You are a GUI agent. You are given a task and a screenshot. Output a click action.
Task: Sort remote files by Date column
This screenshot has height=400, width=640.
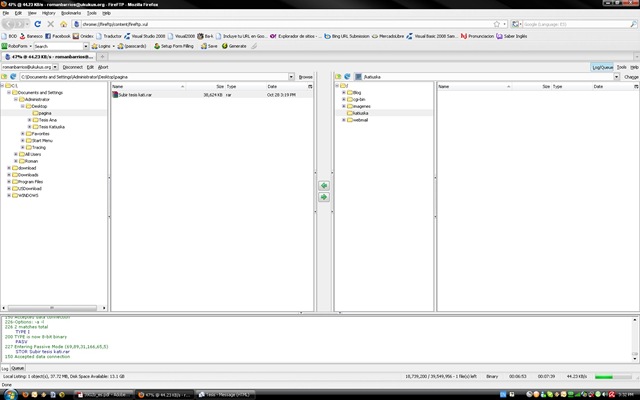pos(612,87)
